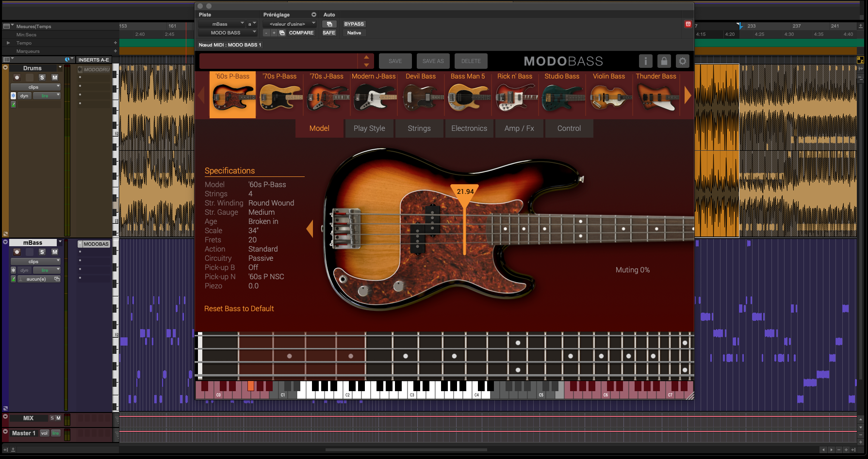Show previous bass models with left arrow
The image size is (868, 459).
point(201,95)
